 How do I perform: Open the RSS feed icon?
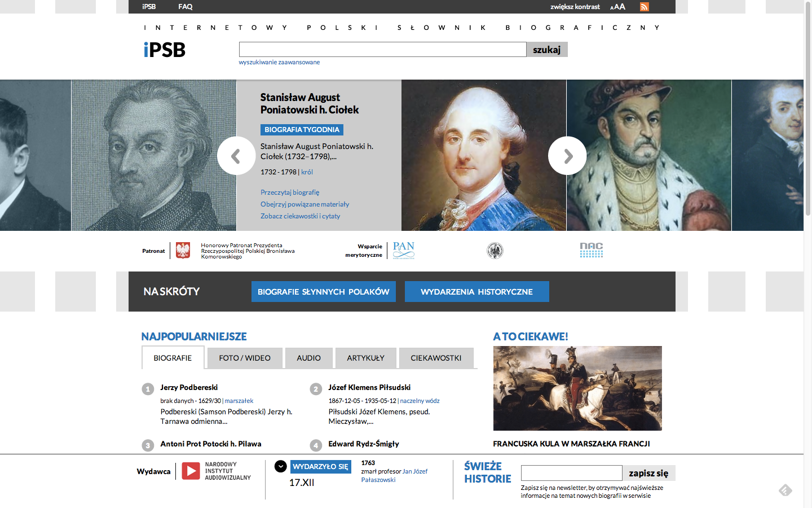click(645, 7)
